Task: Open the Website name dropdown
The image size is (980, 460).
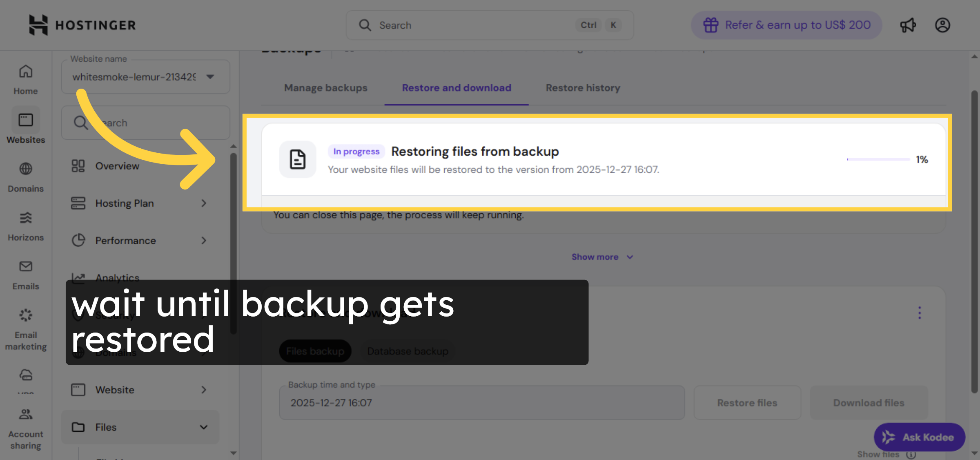Action: point(145,77)
